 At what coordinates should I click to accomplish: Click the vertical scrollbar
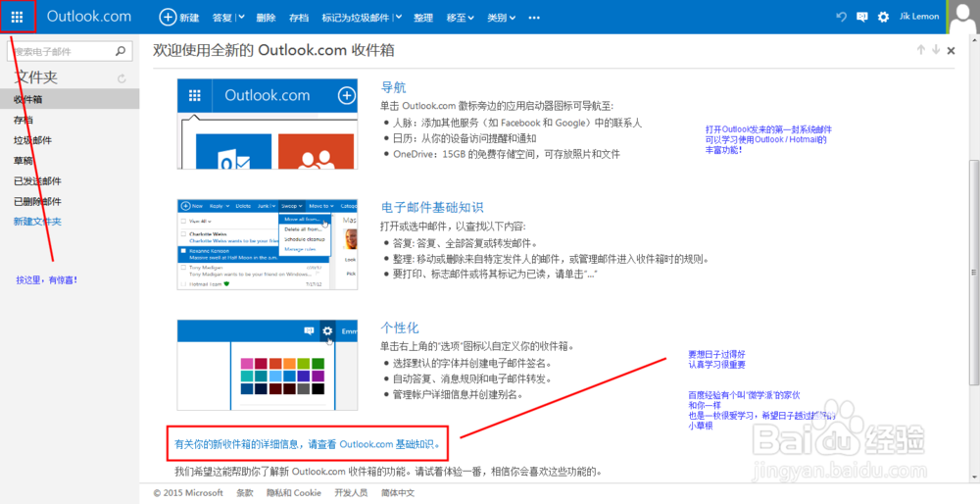[x=974, y=272]
